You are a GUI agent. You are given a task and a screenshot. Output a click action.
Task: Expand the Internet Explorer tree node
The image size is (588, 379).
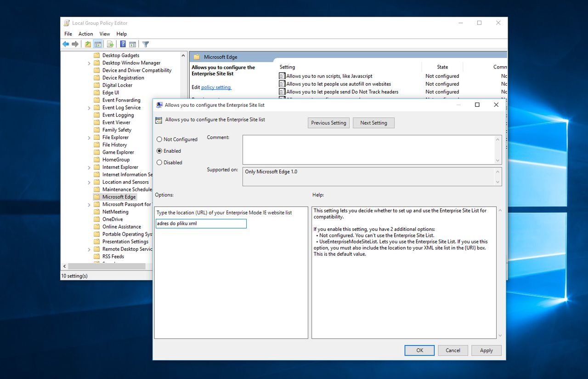click(x=89, y=167)
